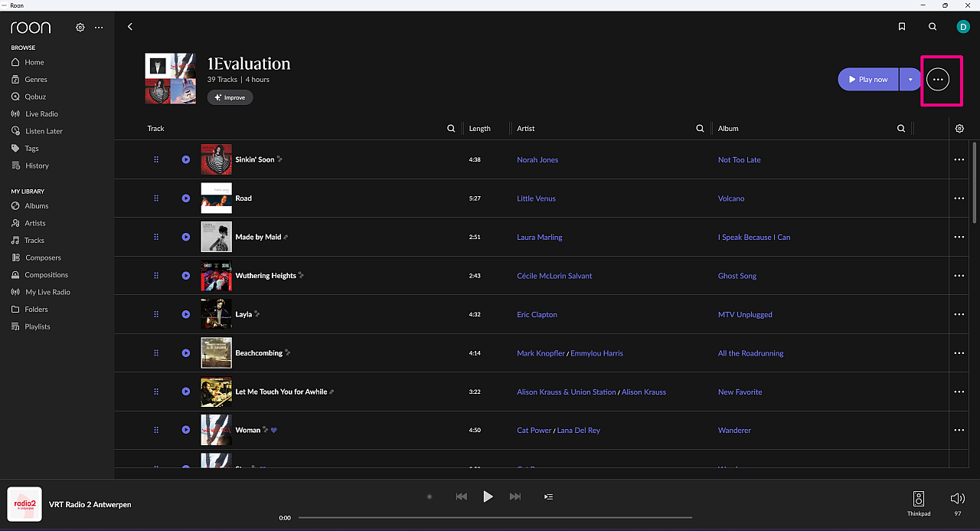Viewport: 980px width, 531px height.
Task: Open search with the magnifier icon
Action: [933, 27]
